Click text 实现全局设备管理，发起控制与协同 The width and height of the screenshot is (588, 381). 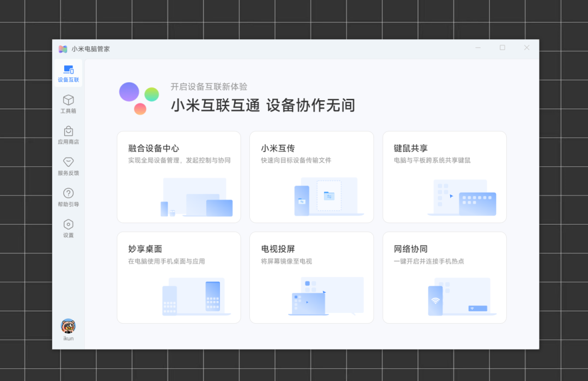coord(179,161)
